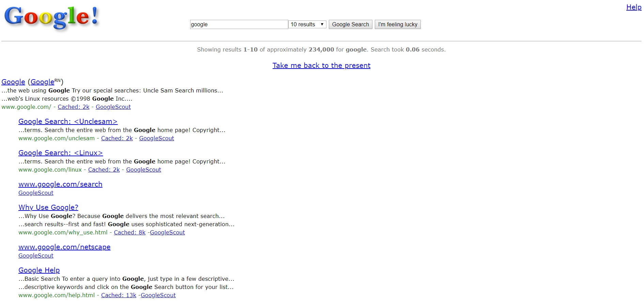Open the Help link
The height and width of the screenshot is (305, 644).
pyautogui.click(x=634, y=7)
